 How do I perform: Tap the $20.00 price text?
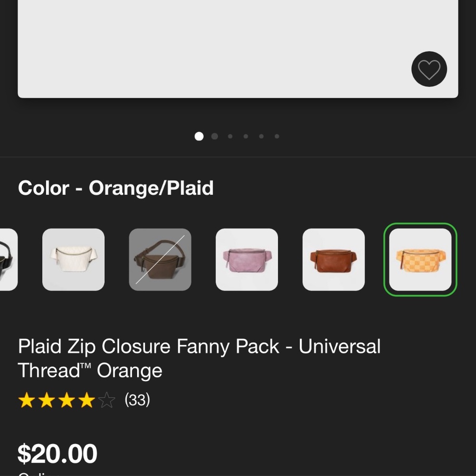click(57, 453)
